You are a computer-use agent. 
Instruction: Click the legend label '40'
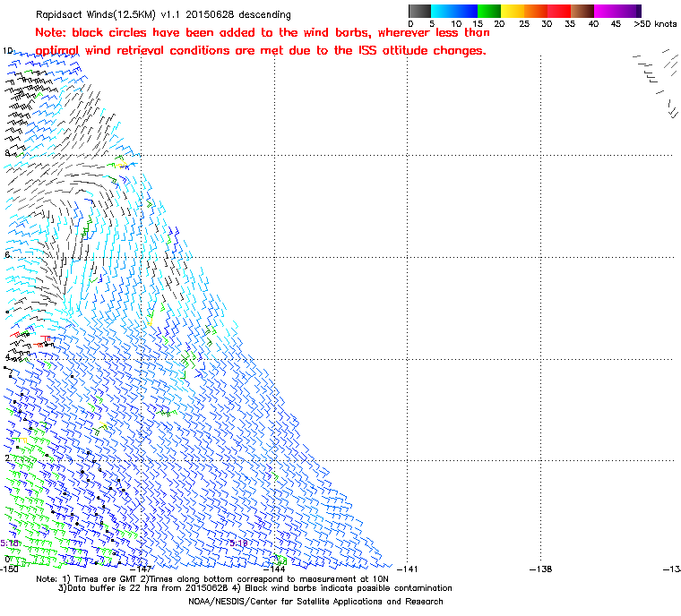(x=593, y=24)
